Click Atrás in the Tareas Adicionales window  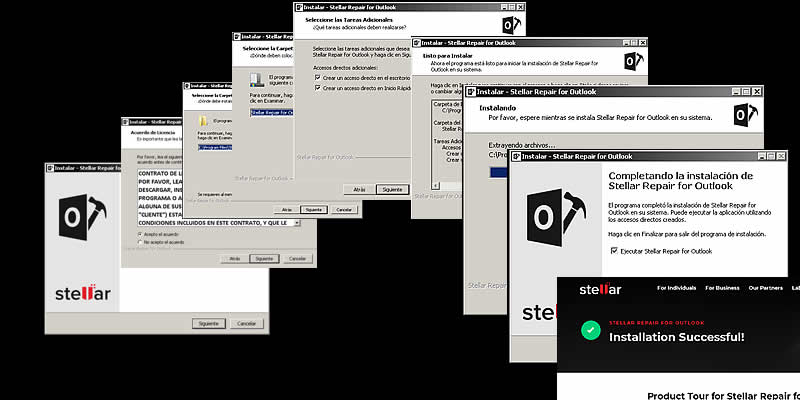tap(359, 189)
